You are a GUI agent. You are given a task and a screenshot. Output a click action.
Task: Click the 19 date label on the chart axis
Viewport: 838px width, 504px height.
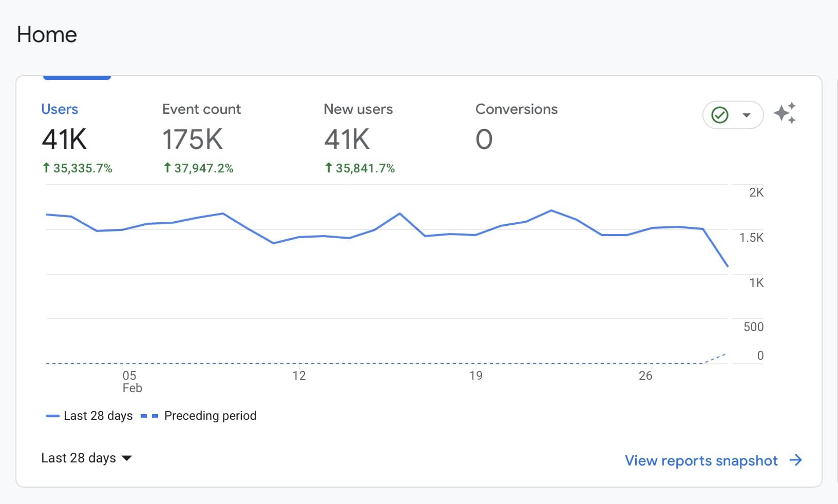476,376
